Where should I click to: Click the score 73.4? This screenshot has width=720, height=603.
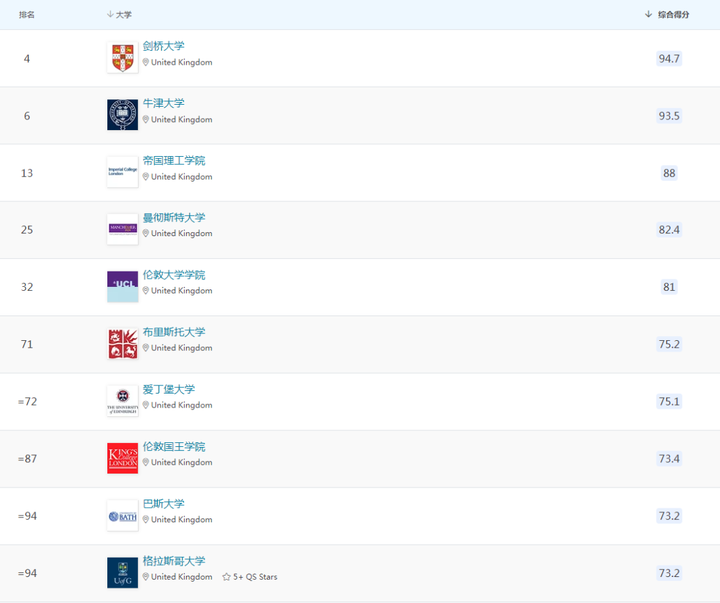pyautogui.click(x=669, y=458)
